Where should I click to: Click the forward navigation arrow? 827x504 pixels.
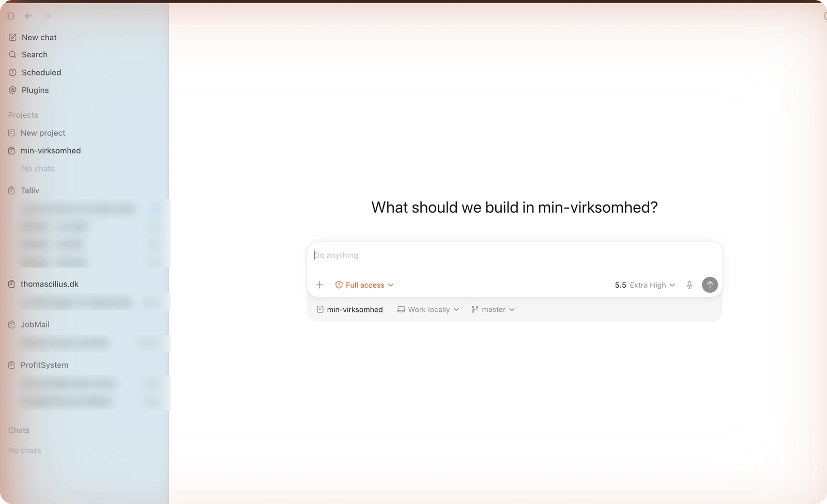[47, 16]
